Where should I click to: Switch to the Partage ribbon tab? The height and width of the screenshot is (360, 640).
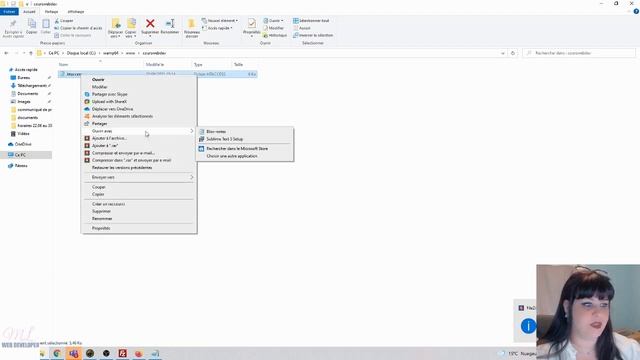[x=51, y=12]
